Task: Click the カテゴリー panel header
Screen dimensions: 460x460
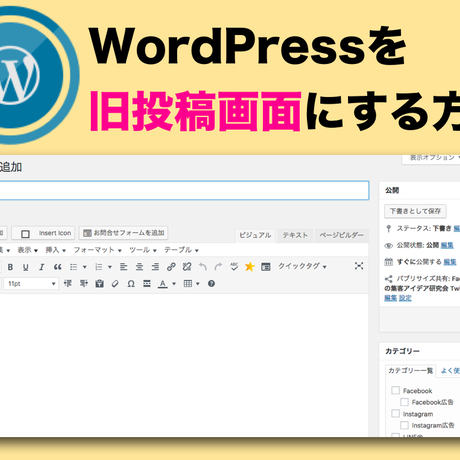Action: coord(420,351)
